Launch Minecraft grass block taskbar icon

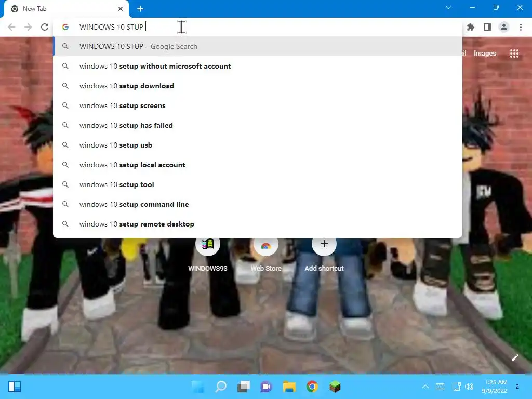tap(335, 387)
